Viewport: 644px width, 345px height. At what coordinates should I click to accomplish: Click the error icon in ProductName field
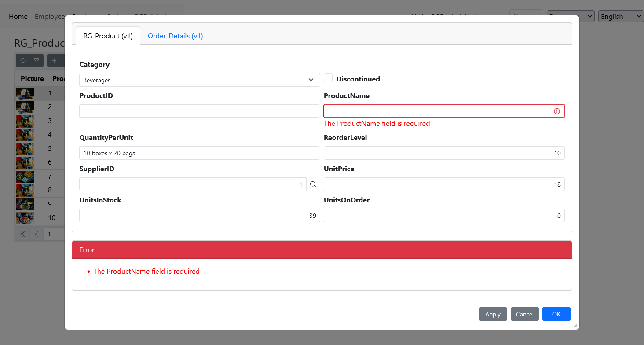click(557, 111)
